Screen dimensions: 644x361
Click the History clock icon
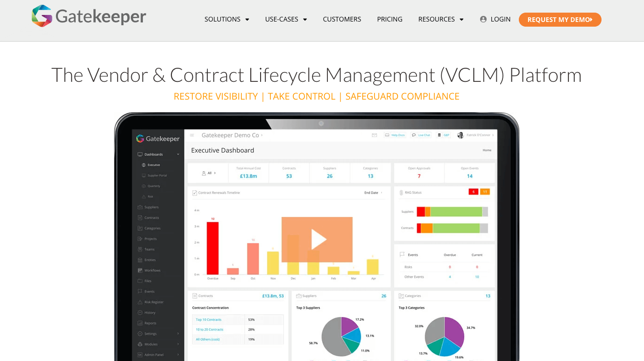pyautogui.click(x=140, y=312)
